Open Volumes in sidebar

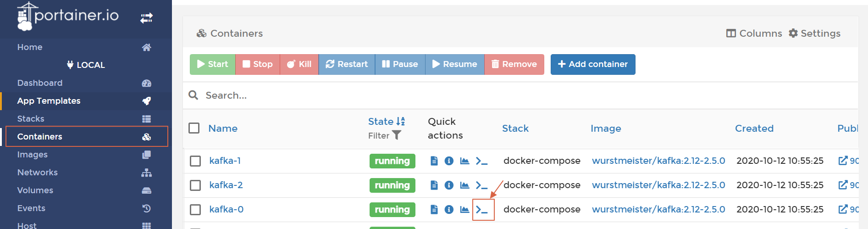tap(86, 190)
